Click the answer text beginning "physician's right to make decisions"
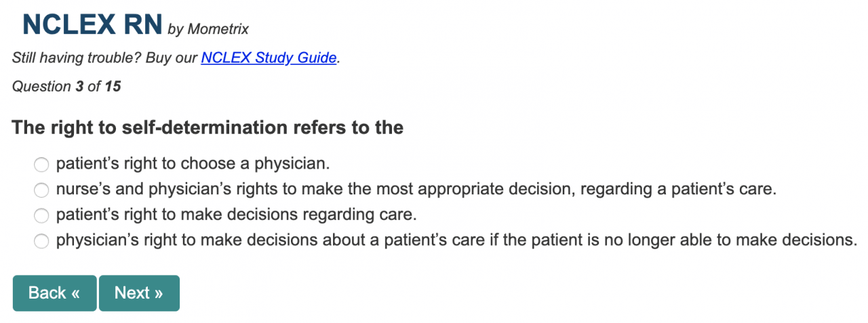Screen dimensions: 868x323 pyautogui.click(x=456, y=240)
